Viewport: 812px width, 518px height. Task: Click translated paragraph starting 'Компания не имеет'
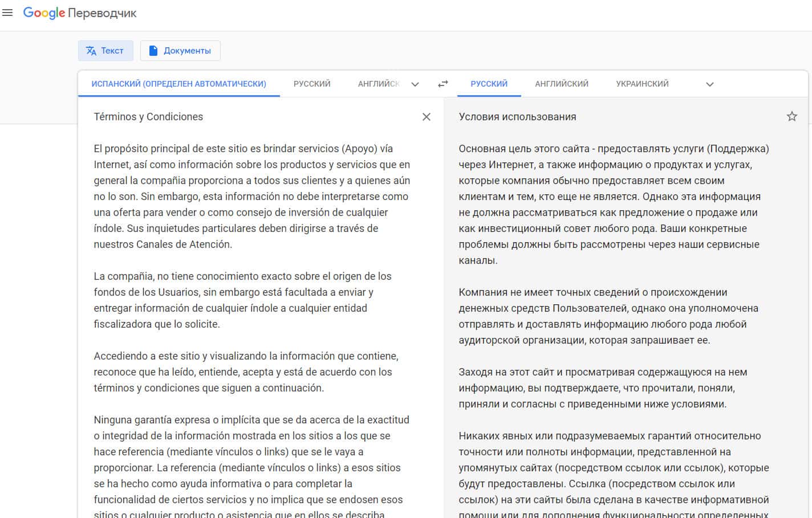(x=608, y=316)
